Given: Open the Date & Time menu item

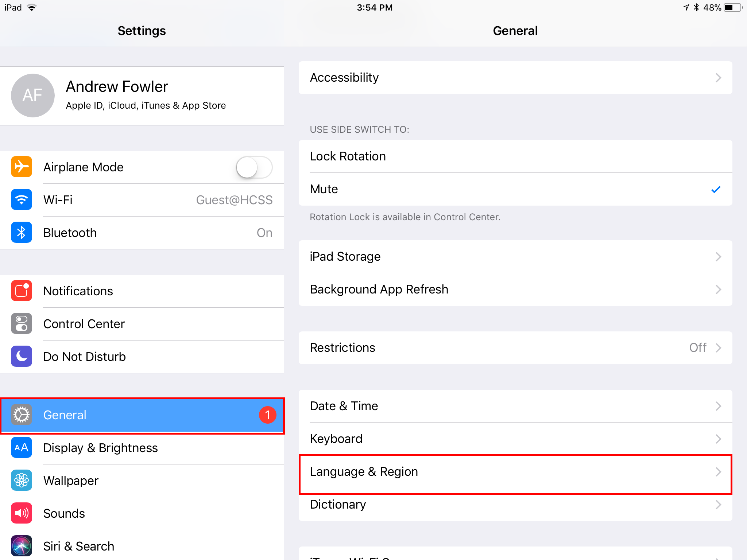Looking at the screenshot, I should click(x=515, y=406).
